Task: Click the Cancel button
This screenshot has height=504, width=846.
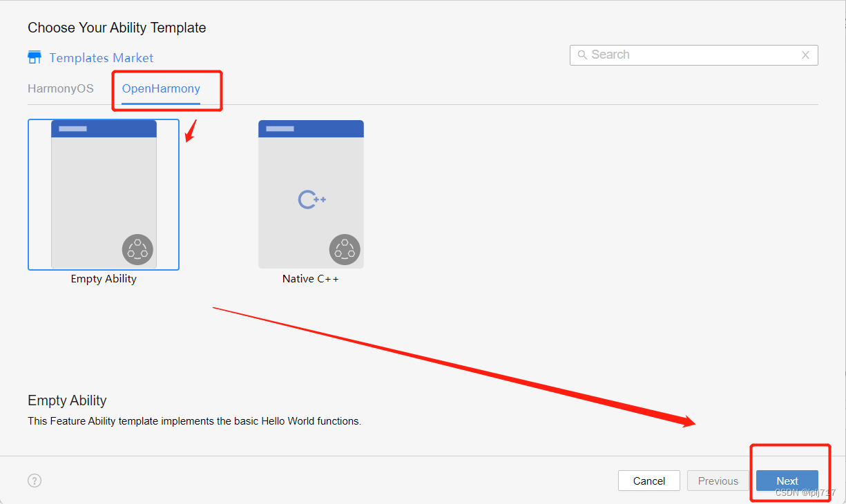Action: coord(649,481)
